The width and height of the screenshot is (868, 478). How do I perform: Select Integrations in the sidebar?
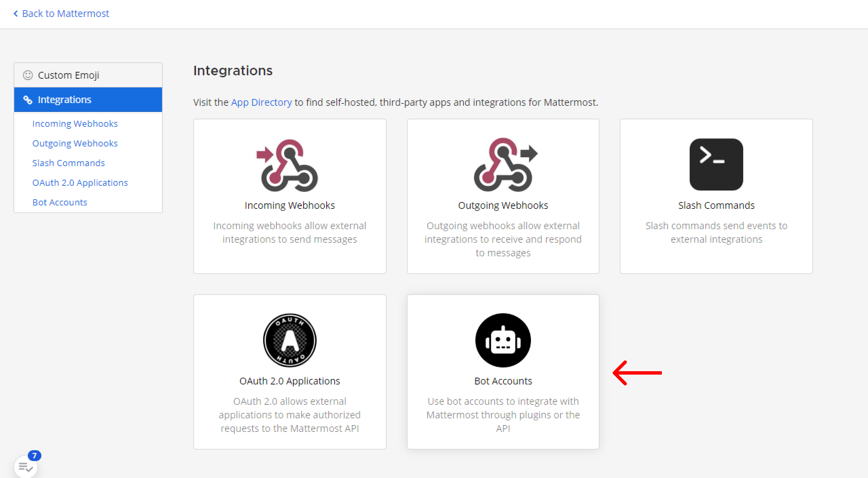tap(88, 100)
